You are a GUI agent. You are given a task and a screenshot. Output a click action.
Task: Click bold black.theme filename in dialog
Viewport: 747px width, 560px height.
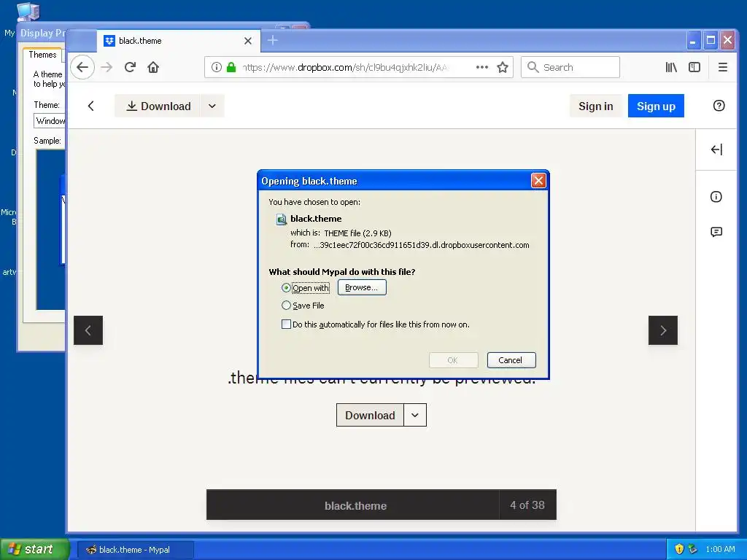tap(316, 219)
